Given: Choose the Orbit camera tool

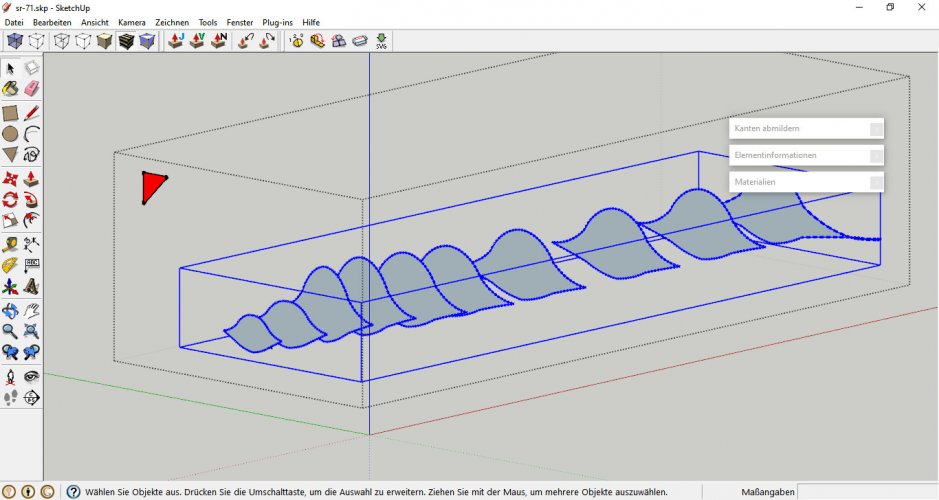Looking at the screenshot, I should pyautogui.click(x=10, y=310).
